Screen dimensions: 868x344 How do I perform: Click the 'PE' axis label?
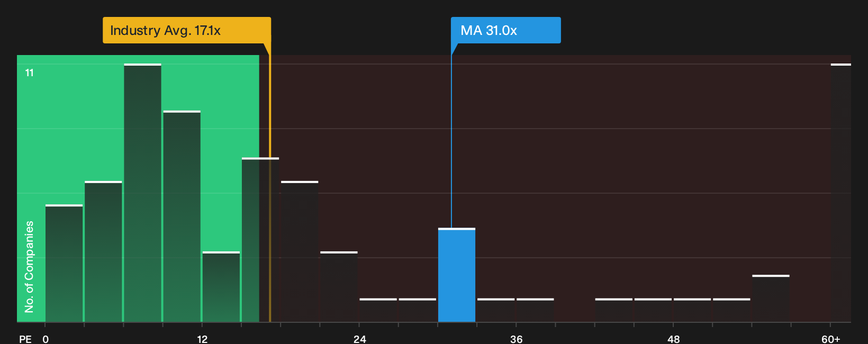tap(25, 339)
